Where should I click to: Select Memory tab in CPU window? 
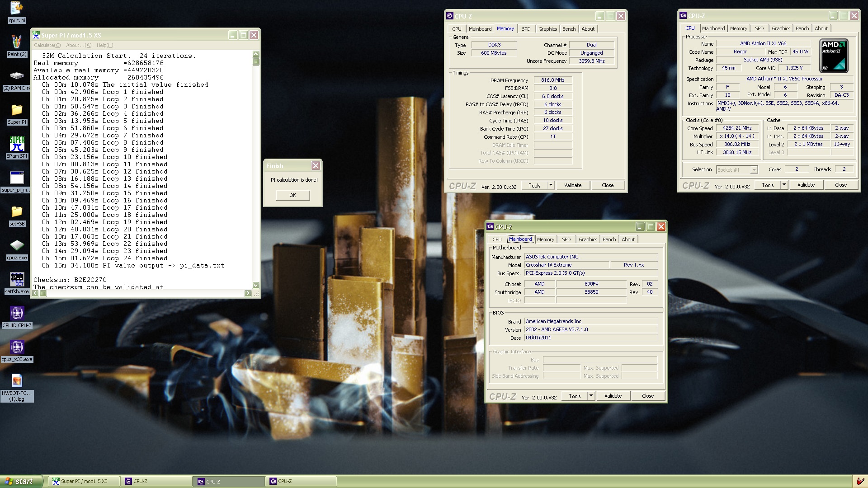(738, 28)
